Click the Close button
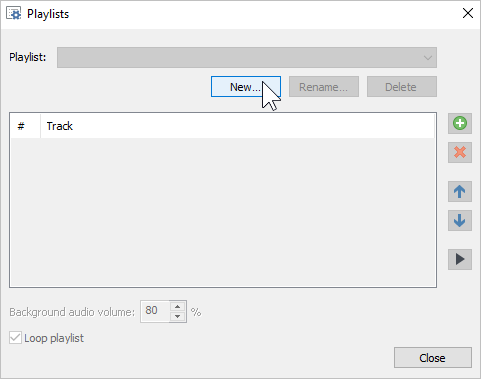Screen dimensions: 481x379 pos(433,358)
